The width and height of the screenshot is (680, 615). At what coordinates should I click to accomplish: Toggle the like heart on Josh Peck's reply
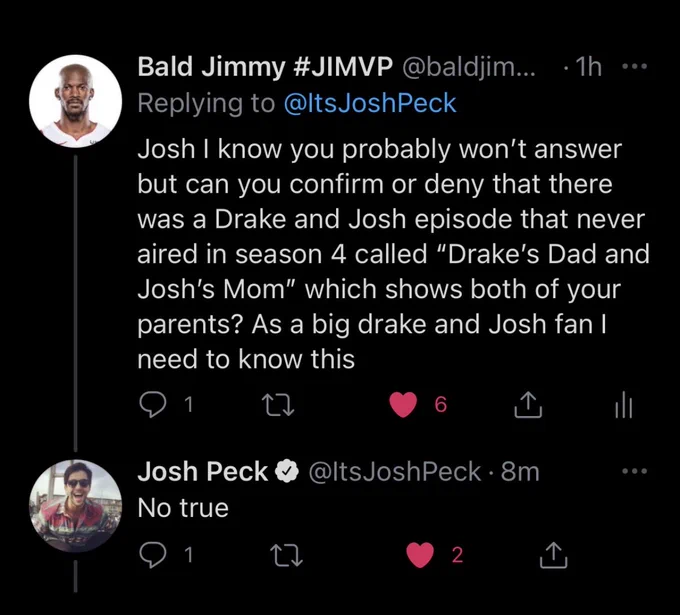coord(420,555)
